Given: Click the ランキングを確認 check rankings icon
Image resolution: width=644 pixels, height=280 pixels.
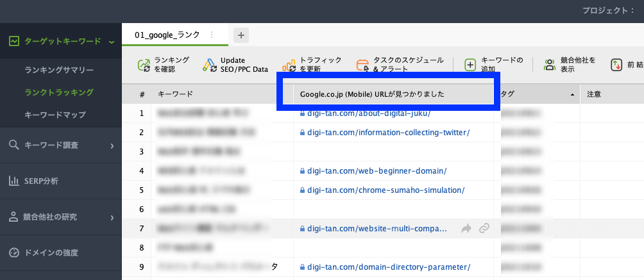Looking at the screenshot, I should (x=144, y=65).
